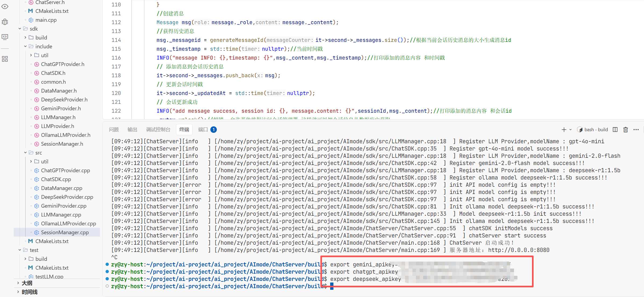Click the new terminal plus icon
Viewport: 644px width, 297px height.
pos(564,130)
